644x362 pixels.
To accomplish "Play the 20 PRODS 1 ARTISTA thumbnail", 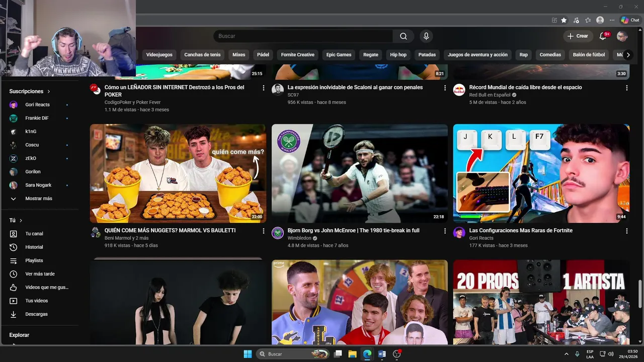I will tap(541, 302).
